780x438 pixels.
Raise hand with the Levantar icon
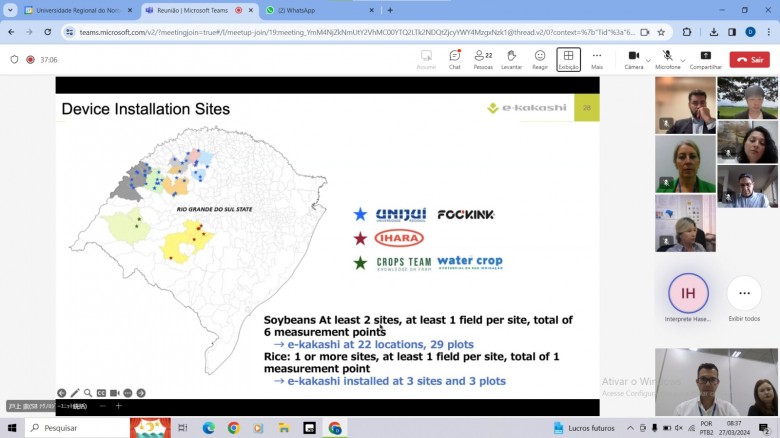511,58
